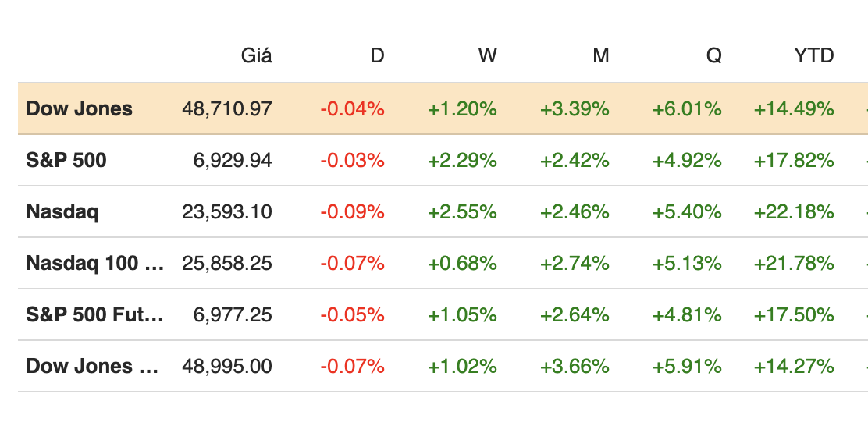Select the +2.29% weekly change cell
Viewport: 868px width, 426px height.
(x=462, y=160)
